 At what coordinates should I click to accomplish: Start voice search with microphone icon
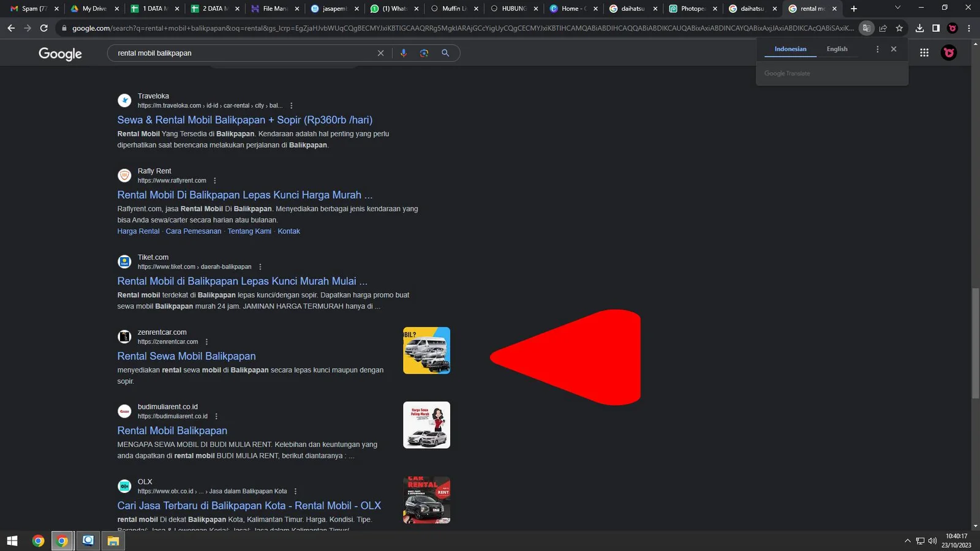[403, 53]
